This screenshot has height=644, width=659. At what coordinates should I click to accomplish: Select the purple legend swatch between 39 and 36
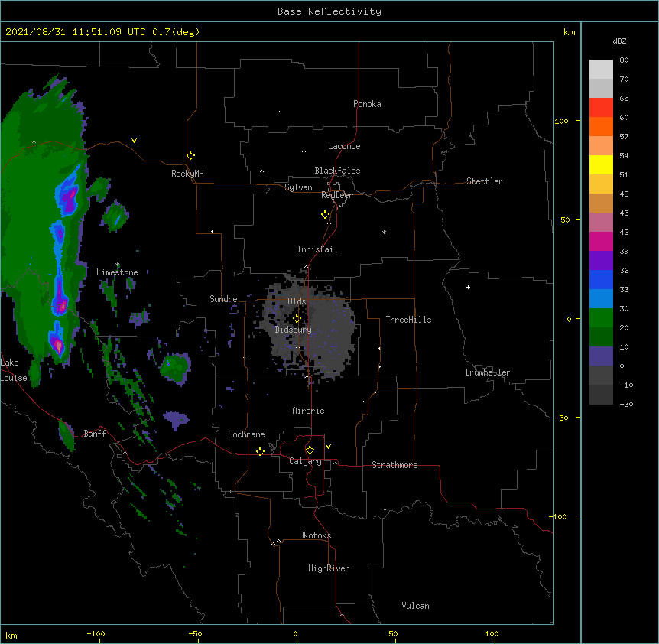pyautogui.click(x=601, y=261)
